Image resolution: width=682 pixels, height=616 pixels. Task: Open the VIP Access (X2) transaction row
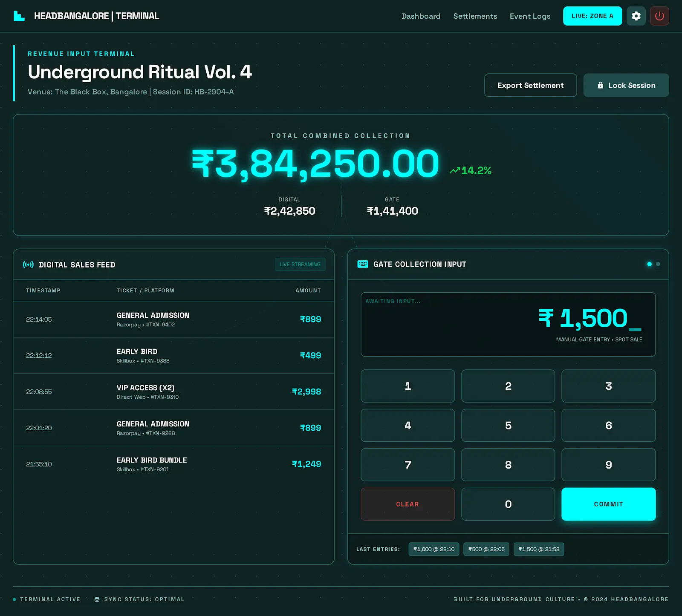click(x=173, y=392)
